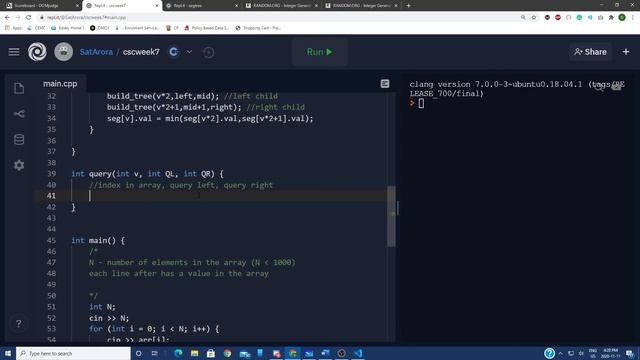Open the Chrome three-dot menu

[633, 18]
